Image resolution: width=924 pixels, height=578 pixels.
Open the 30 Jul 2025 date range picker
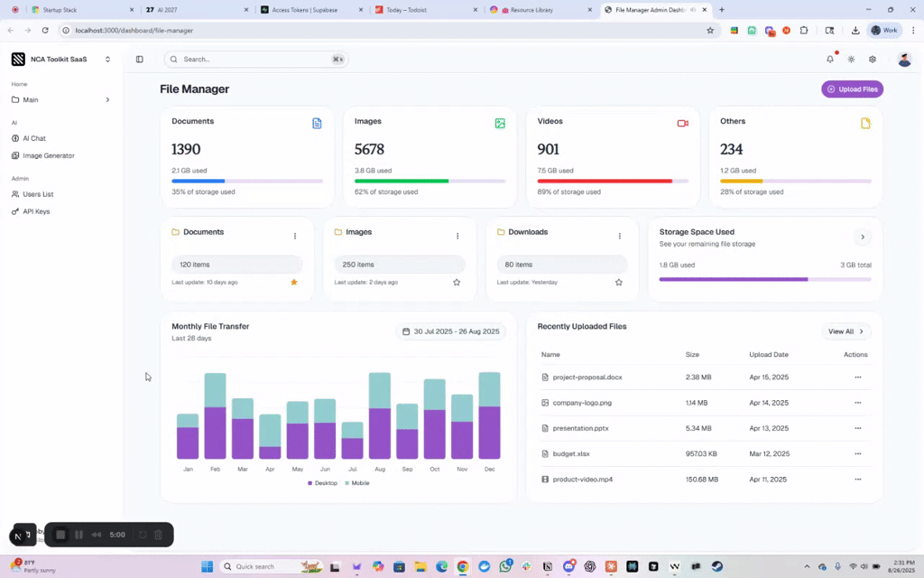(x=451, y=331)
